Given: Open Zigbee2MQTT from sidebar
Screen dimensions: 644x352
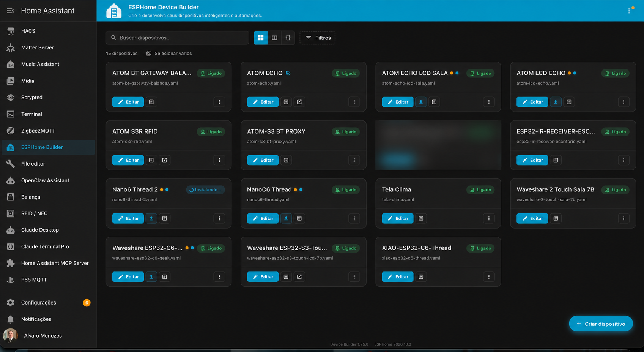Looking at the screenshot, I should [x=48, y=131].
